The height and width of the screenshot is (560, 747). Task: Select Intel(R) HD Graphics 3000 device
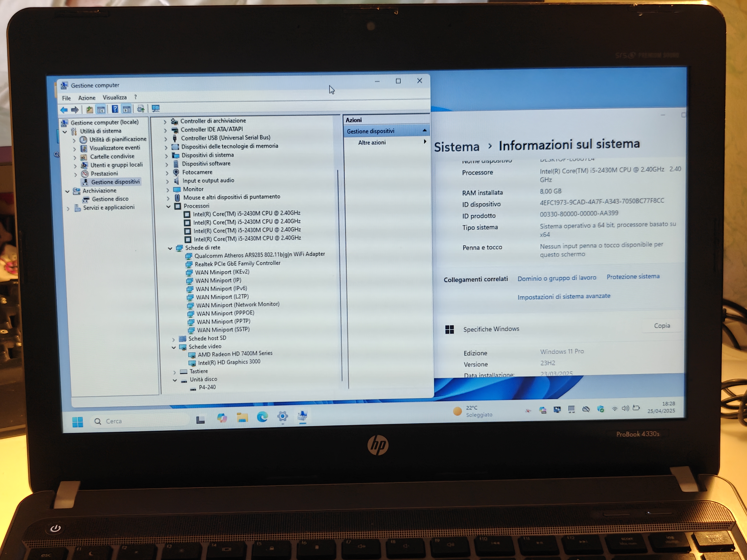pyautogui.click(x=229, y=362)
